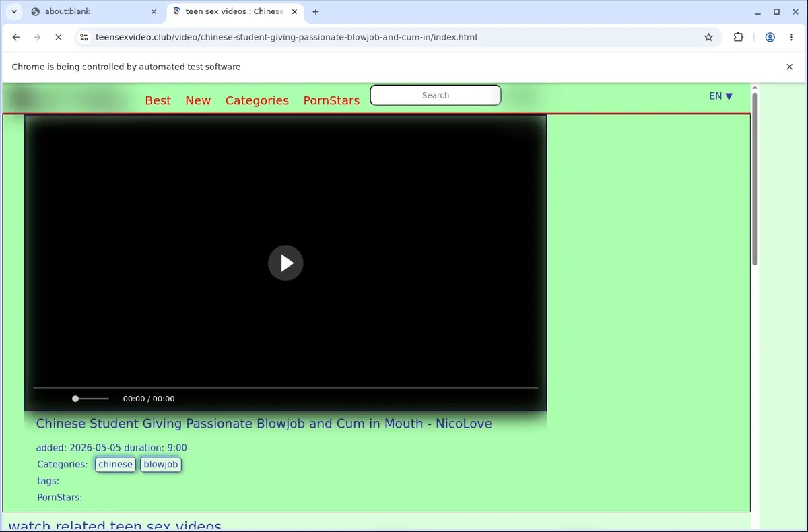Open the Extensions puzzle icon
The width and height of the screenshot is (808, 532).
tap(739, 38)
